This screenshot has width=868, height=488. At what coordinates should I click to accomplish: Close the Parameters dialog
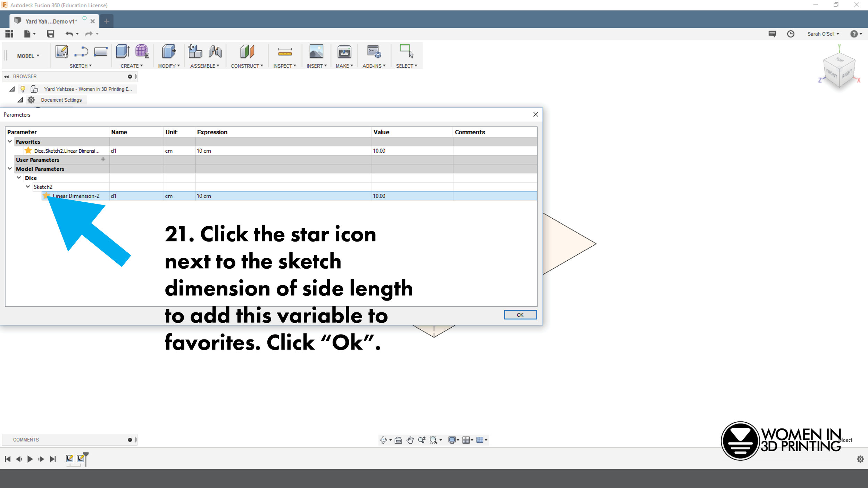(535, 115)
